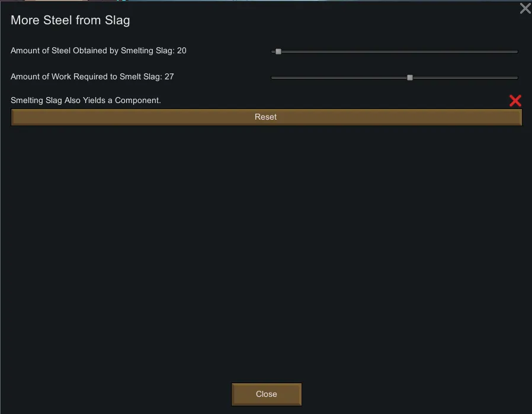Viewport: 532px width, 414px height.
Task: Set the work required slider to its maximum end
Action: [517, 78]
